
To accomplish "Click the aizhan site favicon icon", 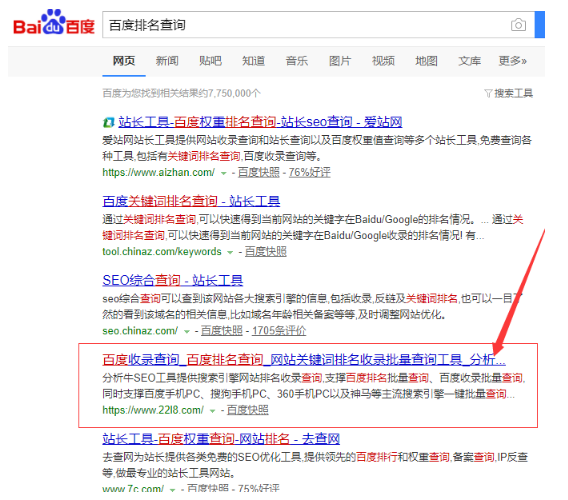I will pyautogui.click(x=108, y=122).
